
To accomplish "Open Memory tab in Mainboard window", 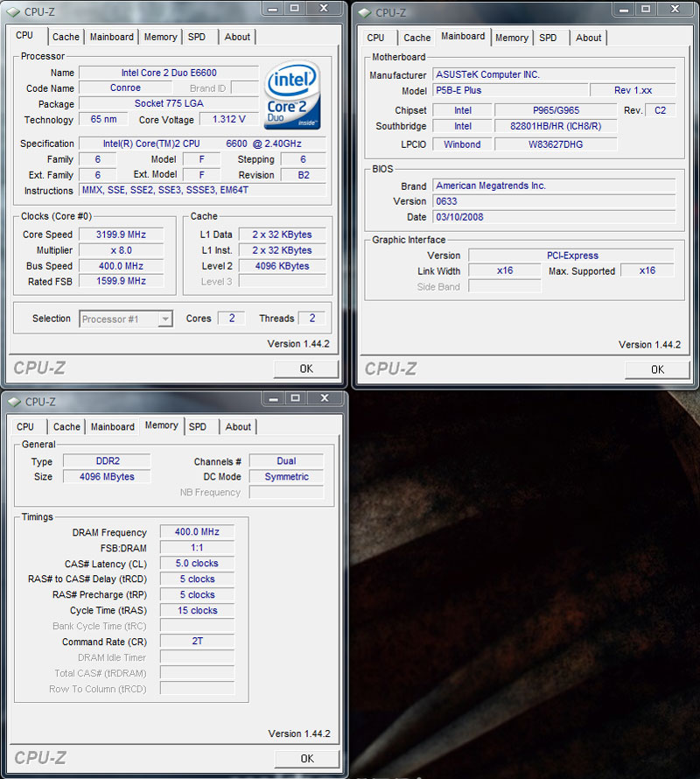I will click(x=512, y=39).
